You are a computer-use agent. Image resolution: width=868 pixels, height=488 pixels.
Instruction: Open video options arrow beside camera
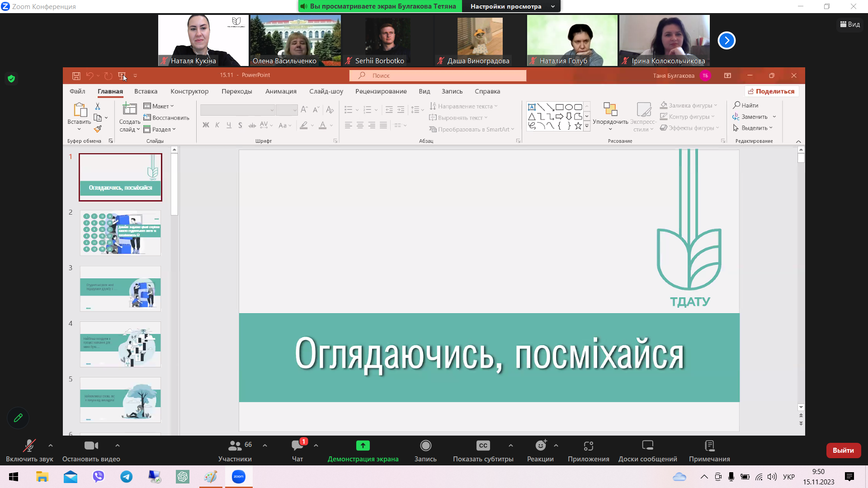[118, 446]
